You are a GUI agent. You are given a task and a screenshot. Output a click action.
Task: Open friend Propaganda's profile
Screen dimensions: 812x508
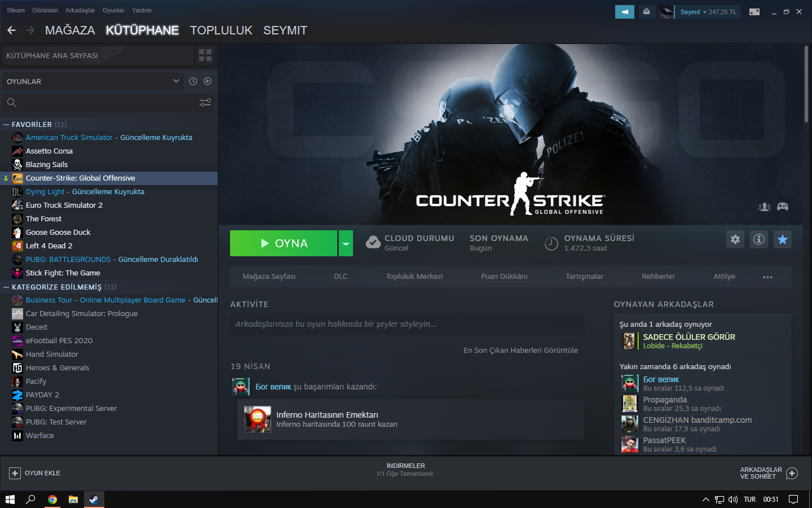click(665, 400)
